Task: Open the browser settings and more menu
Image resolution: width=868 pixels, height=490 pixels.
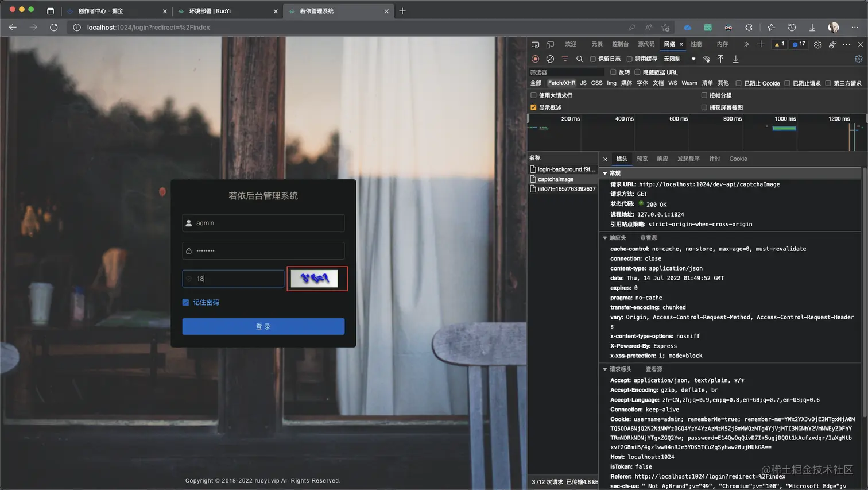Action: [x=855, y=28]
